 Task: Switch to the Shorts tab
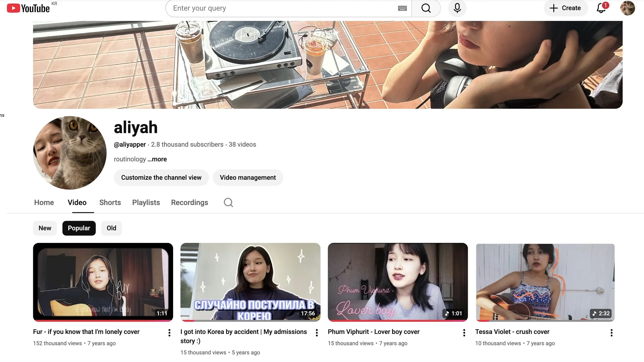pos(110,203)
